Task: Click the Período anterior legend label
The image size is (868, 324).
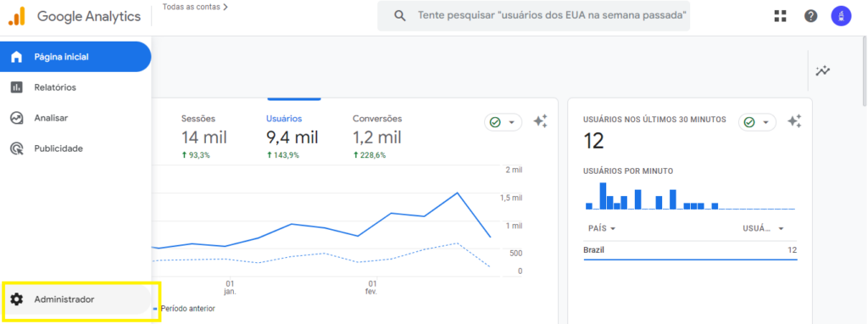Action: [187, 309]
